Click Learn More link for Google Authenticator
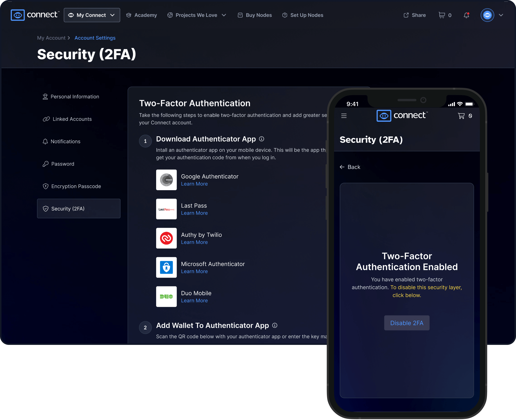 click(194, 184)
